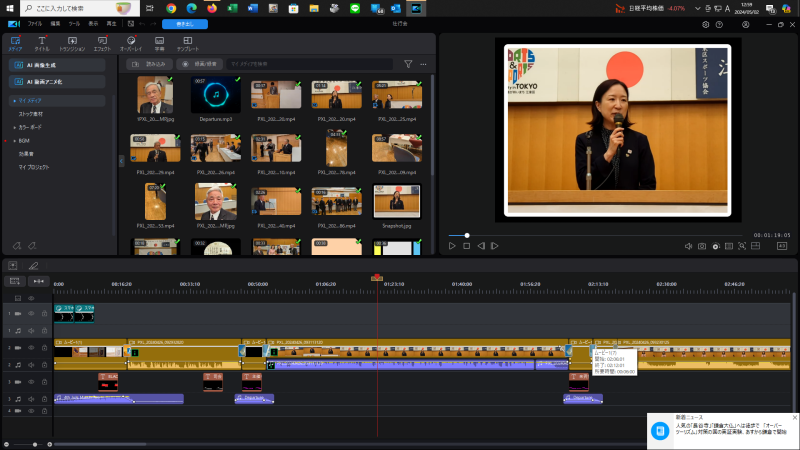Open the Effect room tab
The height and width of the screenshot is (450, 800).
102,43
